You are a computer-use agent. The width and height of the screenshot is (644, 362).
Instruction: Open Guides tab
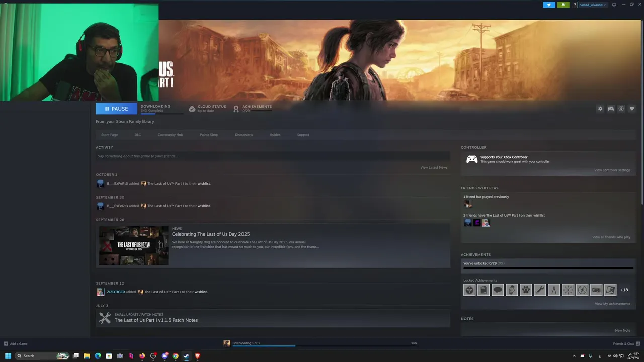(275, 135)
